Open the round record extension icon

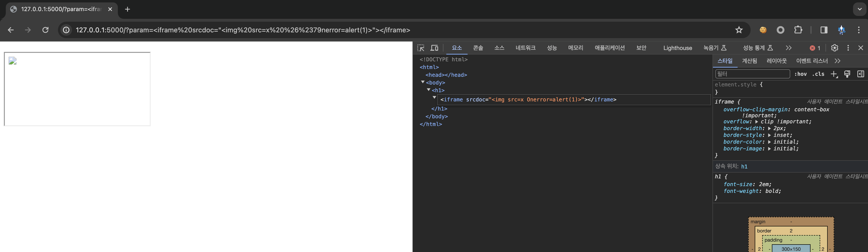tap(780, 30)
